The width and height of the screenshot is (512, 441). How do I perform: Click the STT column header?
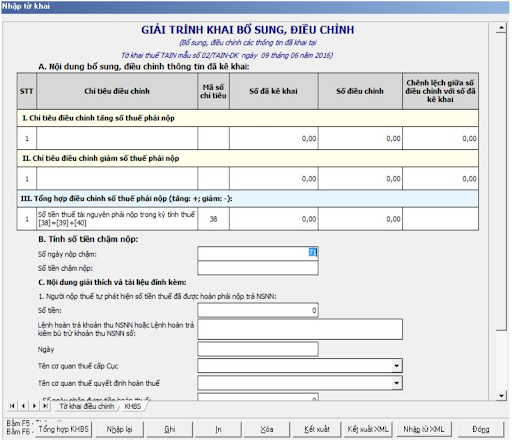[x=27, y=91]
